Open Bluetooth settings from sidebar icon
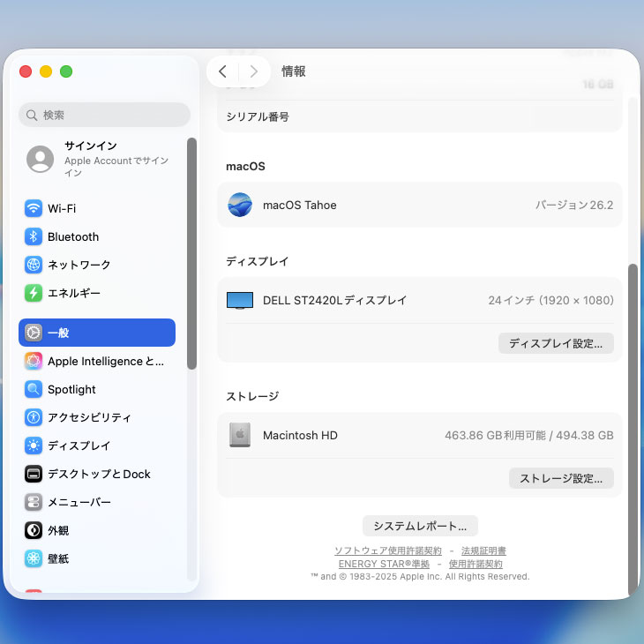Screen dimensions: 644x644 click(x=34, y=236)
